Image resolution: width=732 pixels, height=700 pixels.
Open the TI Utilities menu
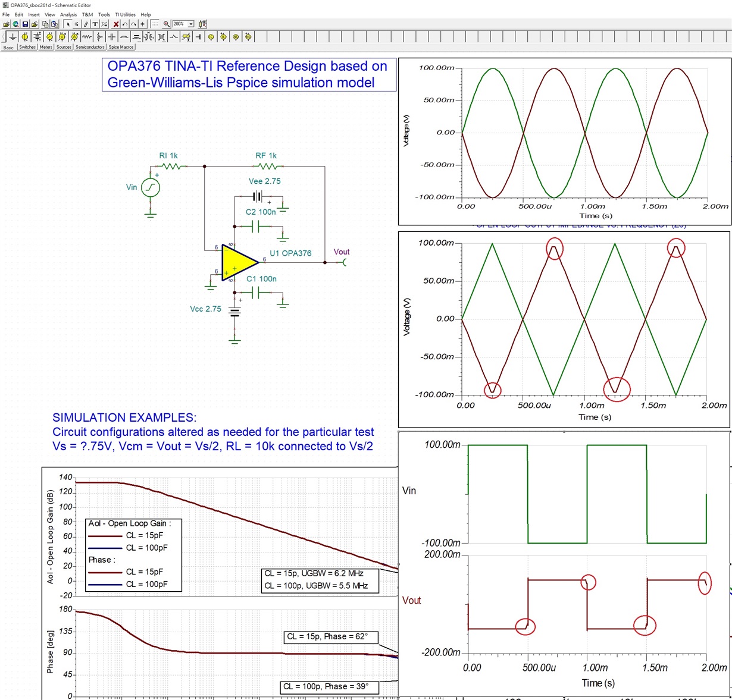point(126,14)
